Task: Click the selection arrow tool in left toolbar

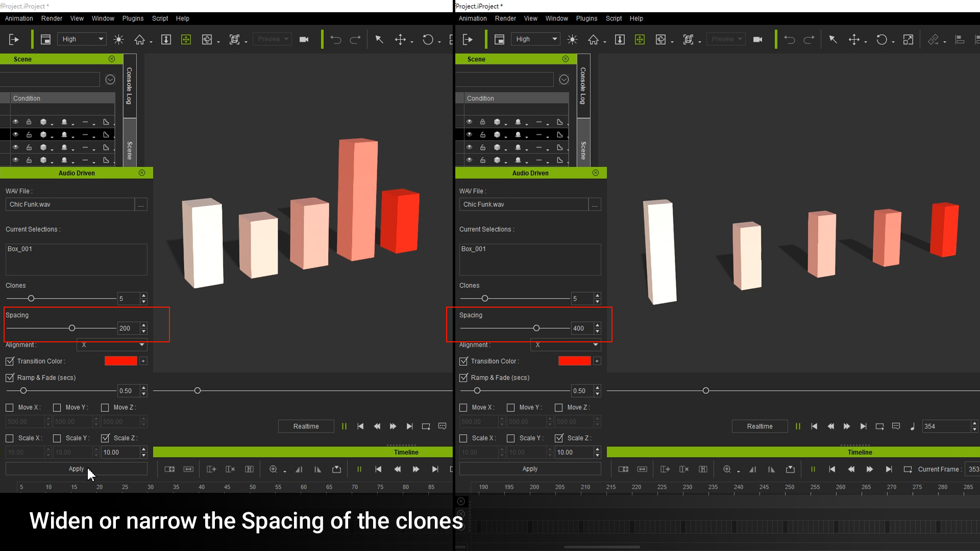Action: 379,39
